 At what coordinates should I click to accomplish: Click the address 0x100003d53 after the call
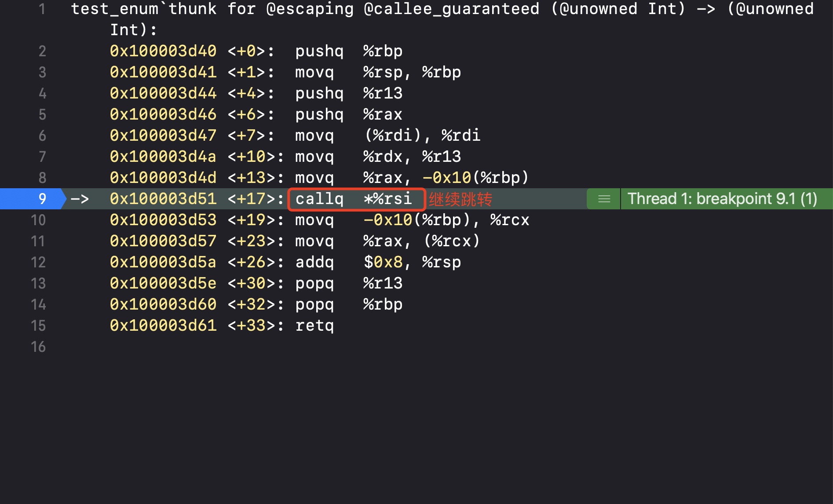pos(163,220)
